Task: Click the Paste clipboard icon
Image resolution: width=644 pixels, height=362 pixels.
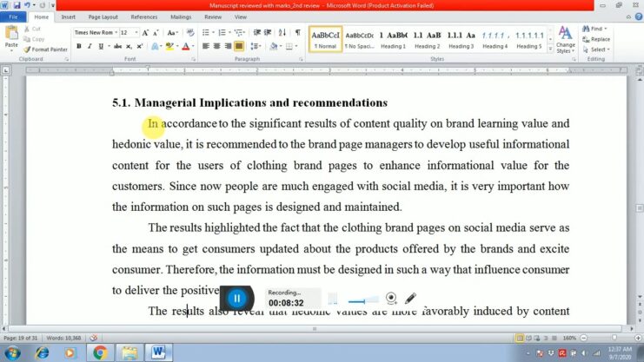Action: [11, 33]
